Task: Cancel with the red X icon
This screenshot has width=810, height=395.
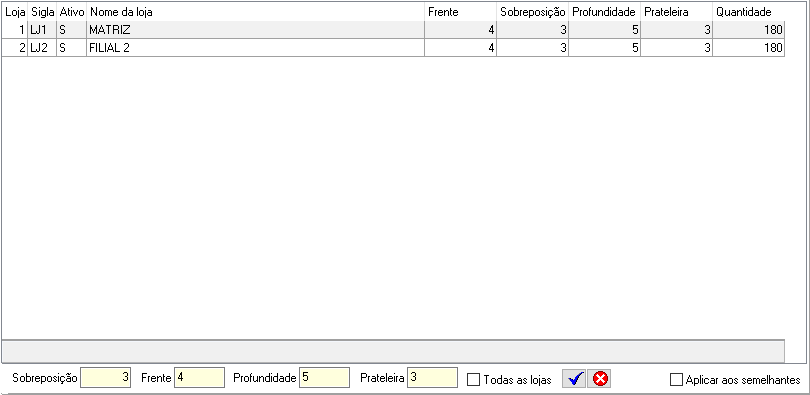Action: tap(599, 380)
